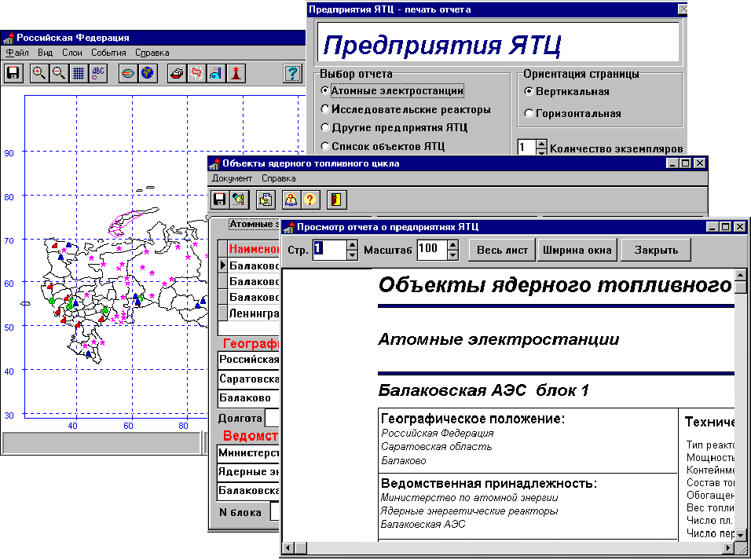Image resolution: width=751 pixels, height=560 pixels.
Task: Click the Весь лист button
Action: (502, 251)
